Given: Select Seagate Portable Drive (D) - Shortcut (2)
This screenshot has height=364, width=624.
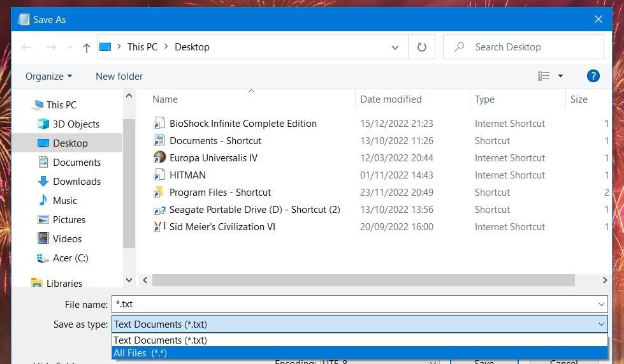Looking at the screenshot, I should click(255, 210).
